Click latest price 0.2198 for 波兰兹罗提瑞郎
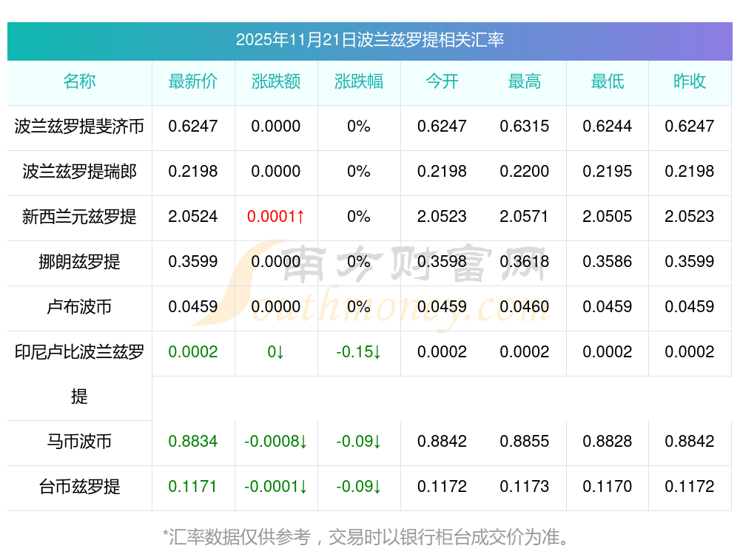The width and height of the screenshot is (740, 560). point(193,172)
